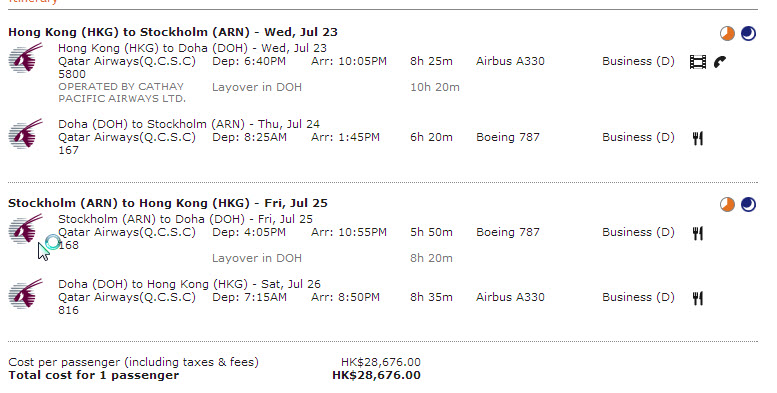
Task: Click the meal icon for flight 168
Action: 698,233
